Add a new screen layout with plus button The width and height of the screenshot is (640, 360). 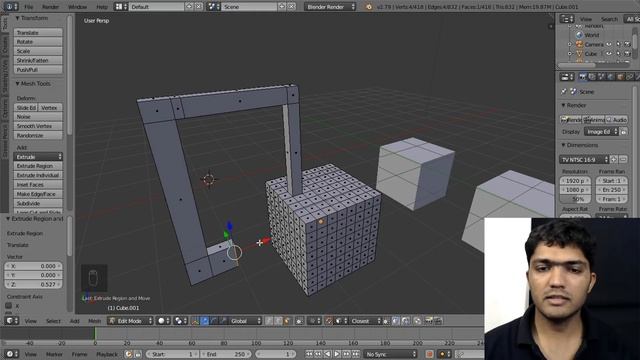point(189,7)
